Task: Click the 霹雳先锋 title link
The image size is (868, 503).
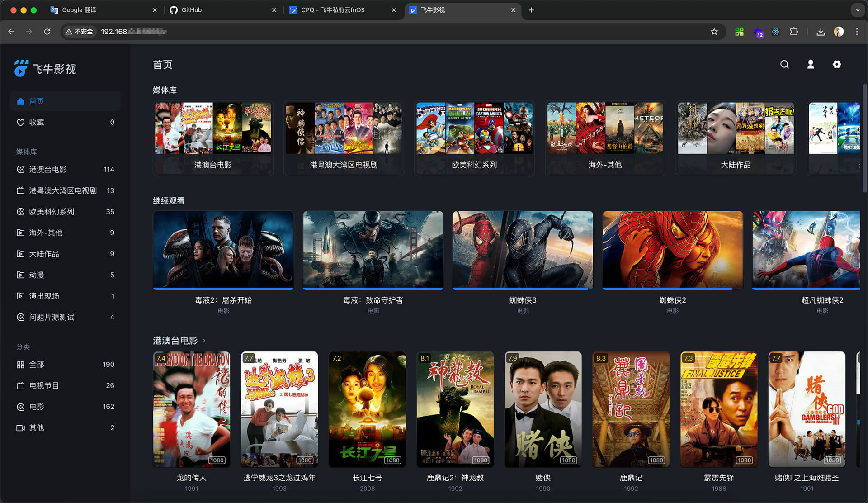Action: [719, 478]
